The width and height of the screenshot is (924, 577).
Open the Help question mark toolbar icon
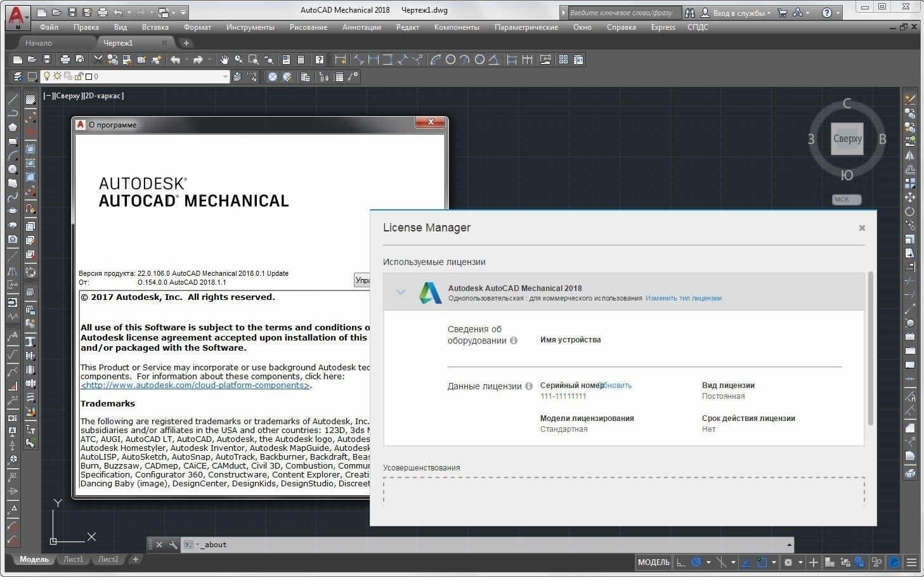(320, 60)
